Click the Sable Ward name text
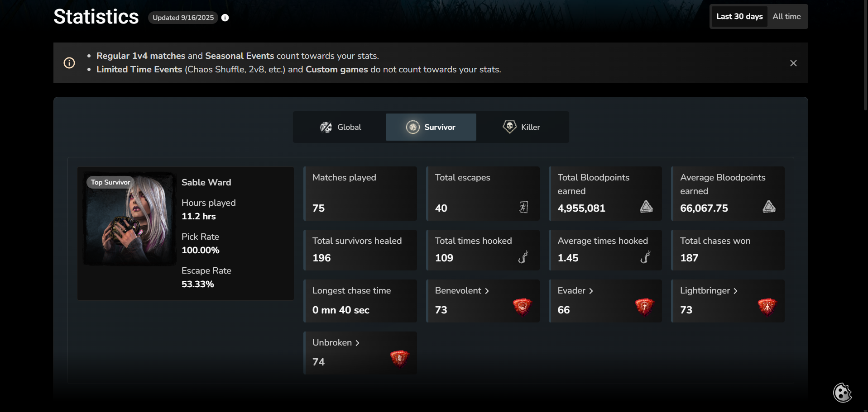868x412 pixels. [x=206, y=182]
